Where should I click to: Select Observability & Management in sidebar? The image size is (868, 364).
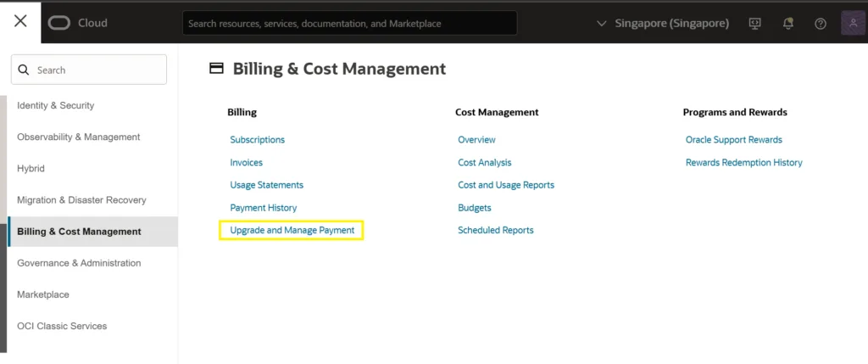79,137
